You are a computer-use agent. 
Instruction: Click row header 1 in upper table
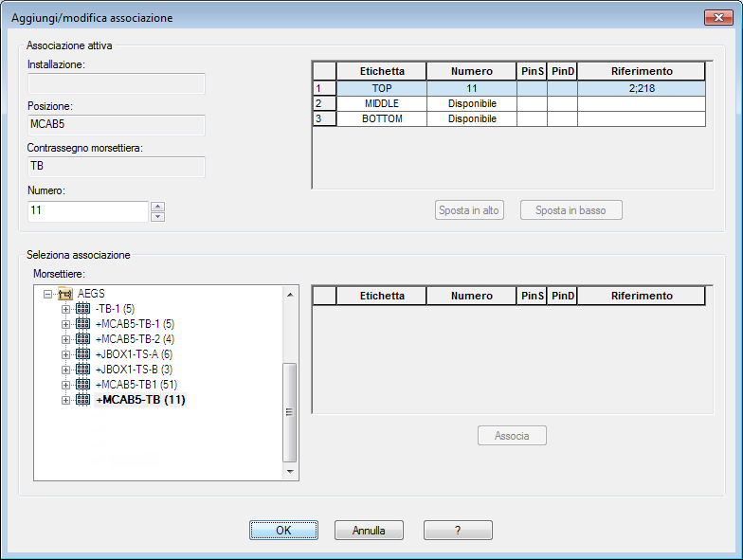324,89
